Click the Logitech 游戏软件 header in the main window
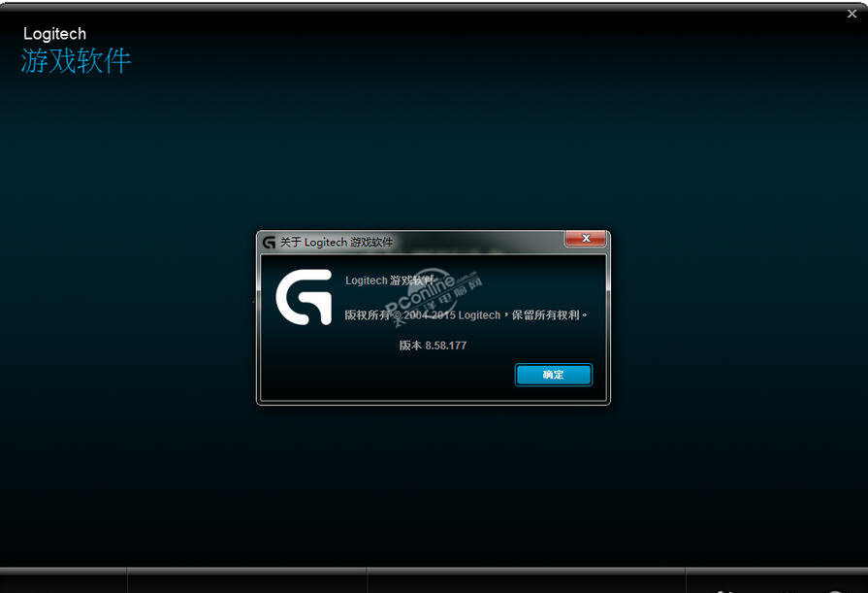This screenshot has width=868, height=593. point(76,50)
